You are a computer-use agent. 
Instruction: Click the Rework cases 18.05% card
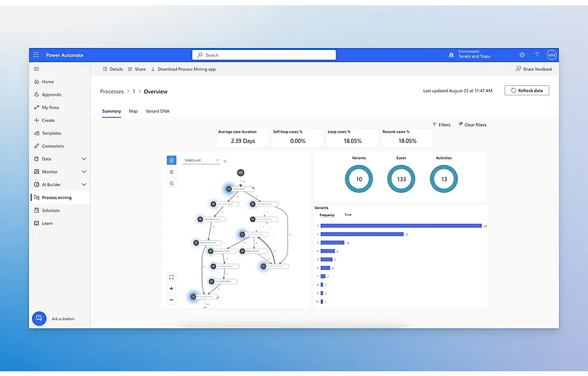pyautogui.click(x=407, y=137)
